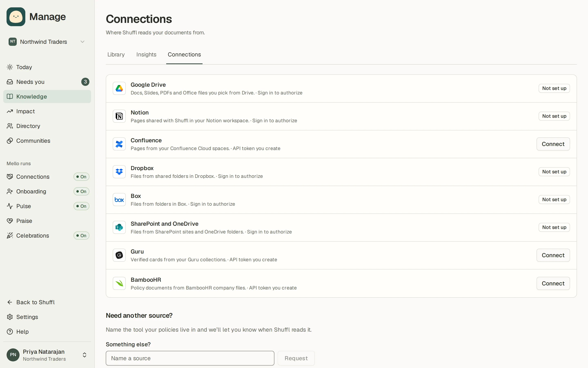
Task: Connect the Confluence source
Action: click(553, 144)
